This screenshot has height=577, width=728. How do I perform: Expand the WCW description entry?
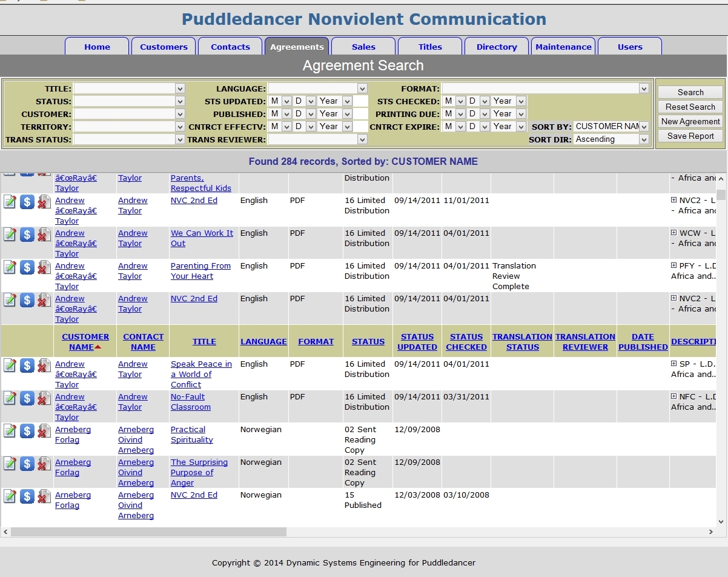674,233
